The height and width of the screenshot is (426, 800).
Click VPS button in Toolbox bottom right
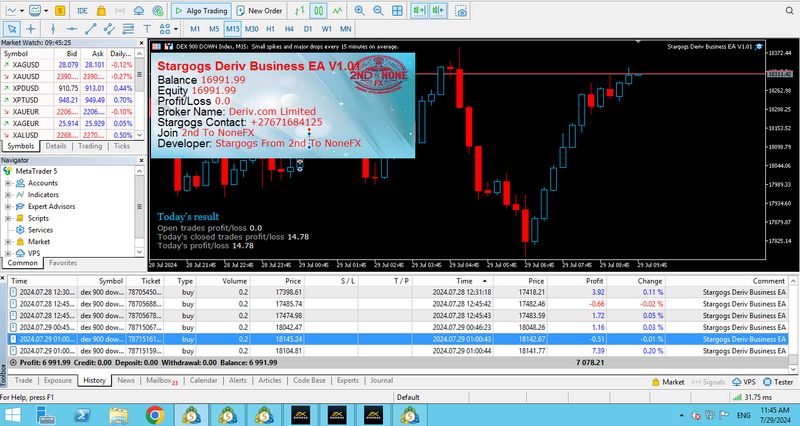coord(744,382)
